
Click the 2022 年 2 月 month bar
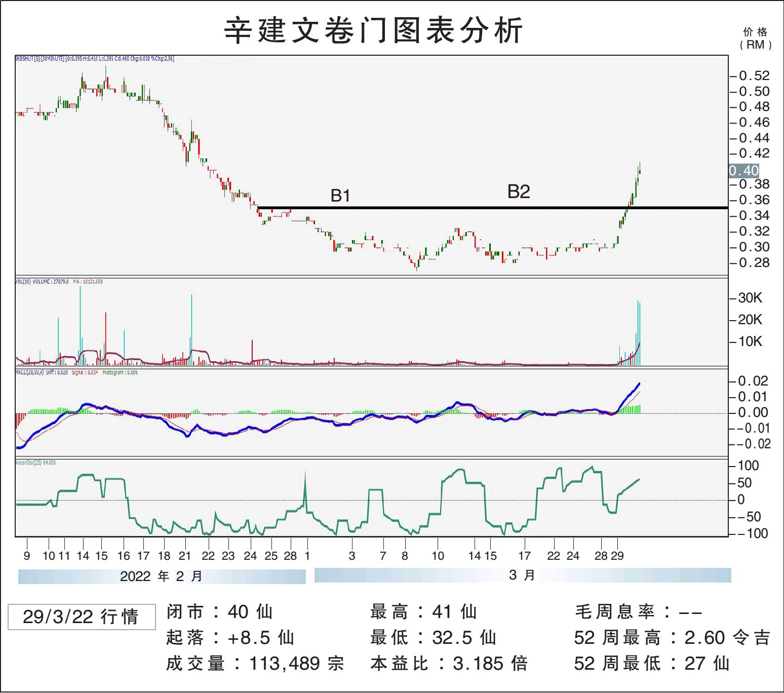162,576
